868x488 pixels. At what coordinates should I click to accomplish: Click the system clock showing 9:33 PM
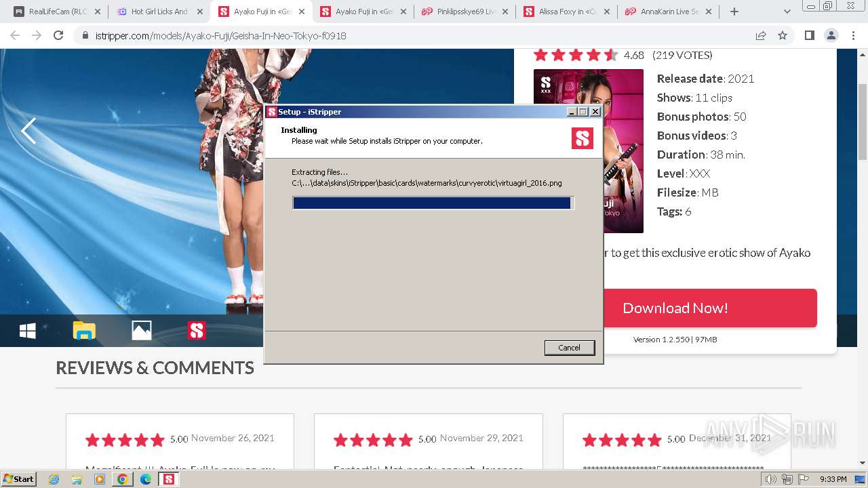click(833, 479)
